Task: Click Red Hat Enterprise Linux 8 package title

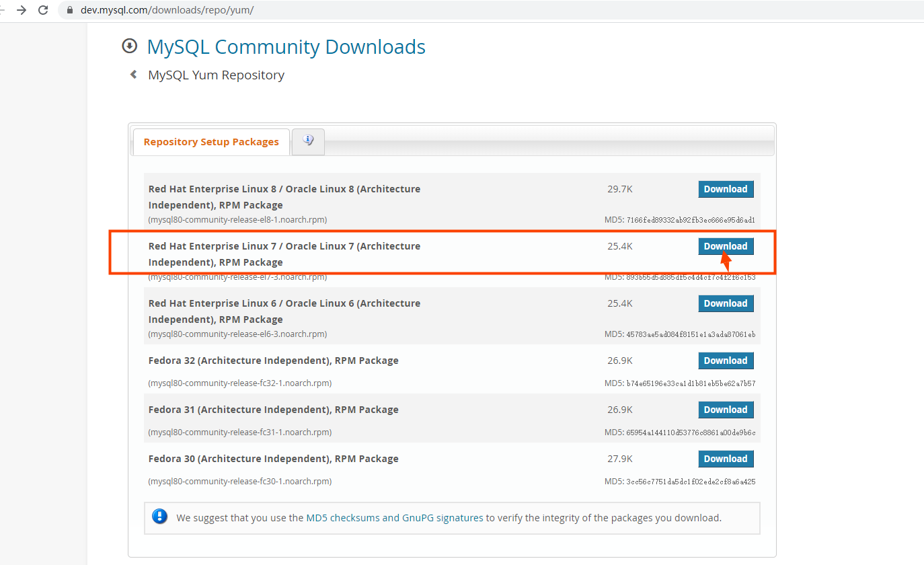Action: pos(284,197)
